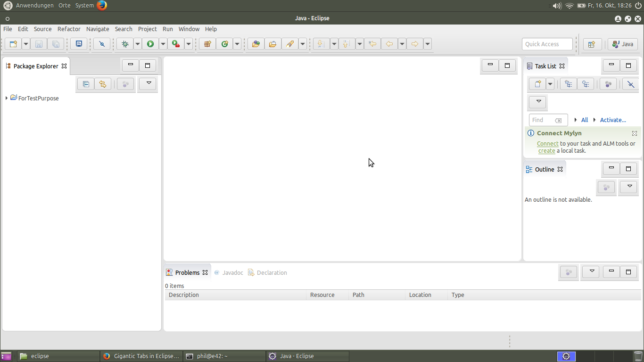Viewport: 644px width, 362px height.
Task: Open the Anwendungen system menu
Action: (x=35, y=5)
